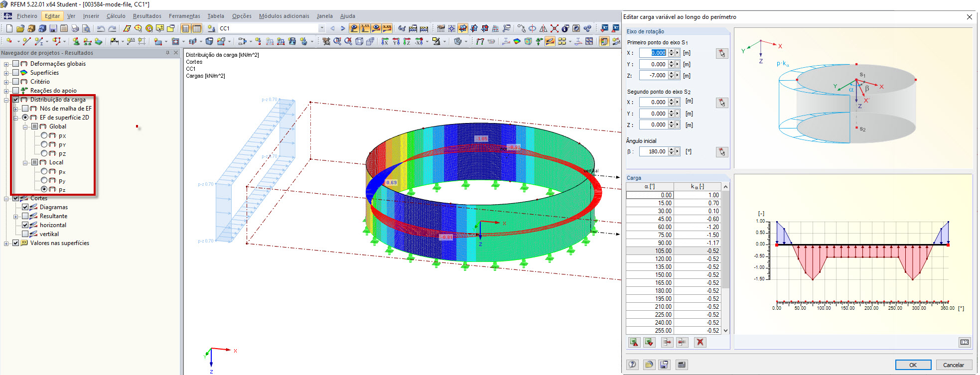The image size is (980, 375).
Task: Select the Global px radio button
Action: pyautogui.click(x=44, y=135)
